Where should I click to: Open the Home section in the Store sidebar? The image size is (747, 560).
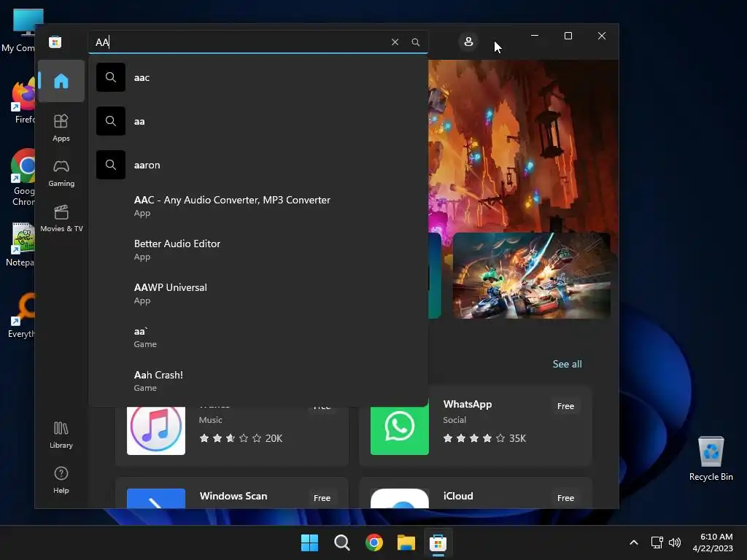pyautogui.click(x=61, y=81)
